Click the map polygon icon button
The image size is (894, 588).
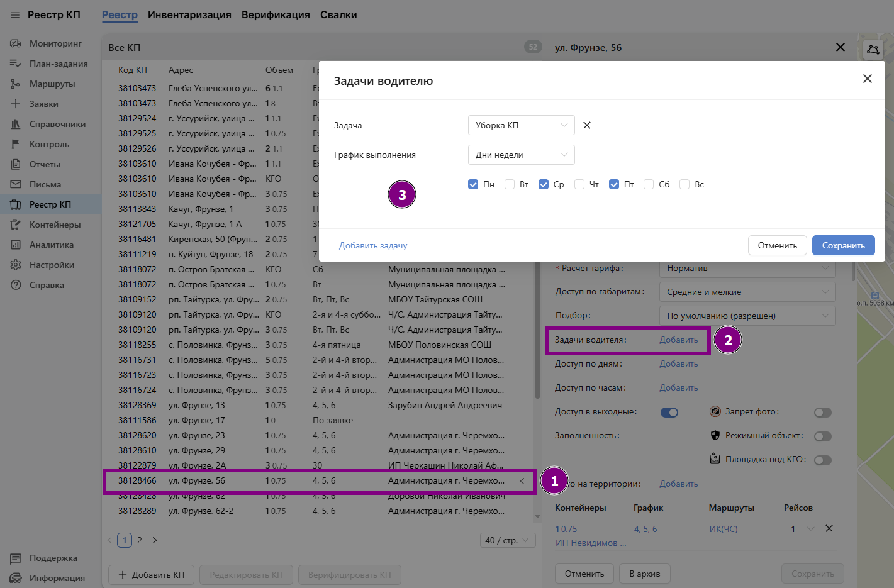click(873, 49)
